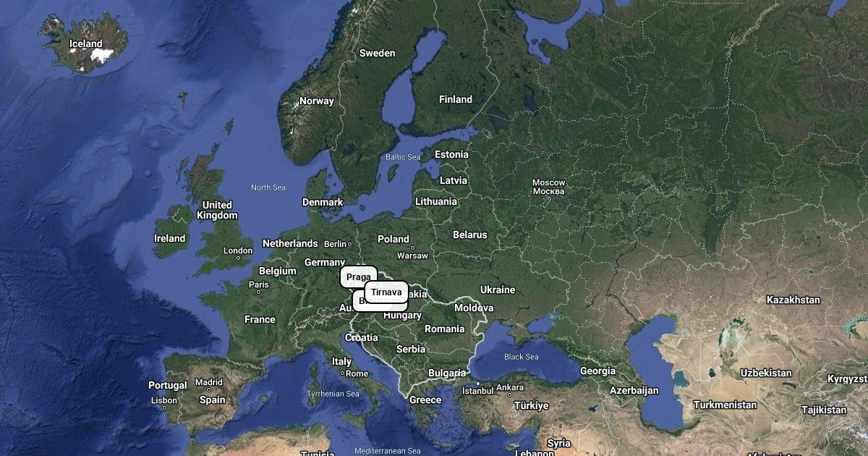Viewport: 868px width, 456px height.
Task: Select the Berlin city marker dot
Action: [350, 245]
